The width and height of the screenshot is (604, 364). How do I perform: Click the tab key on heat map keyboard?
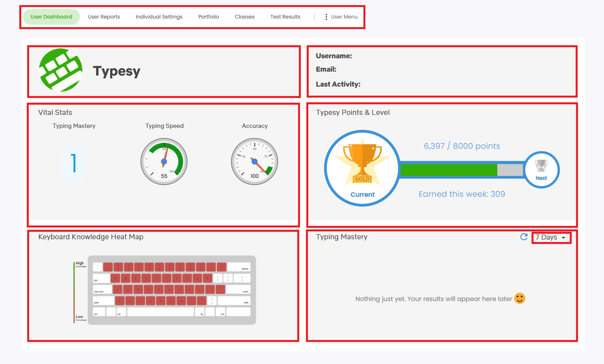point(101,279)
